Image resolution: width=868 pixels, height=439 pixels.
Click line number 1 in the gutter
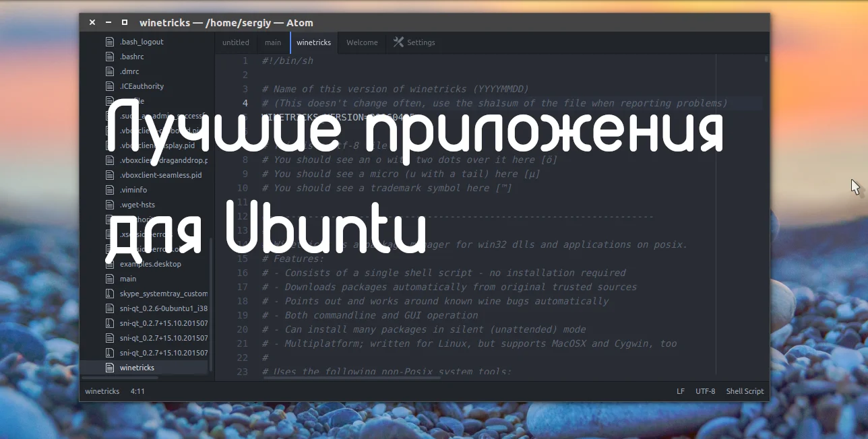(245, 61)
